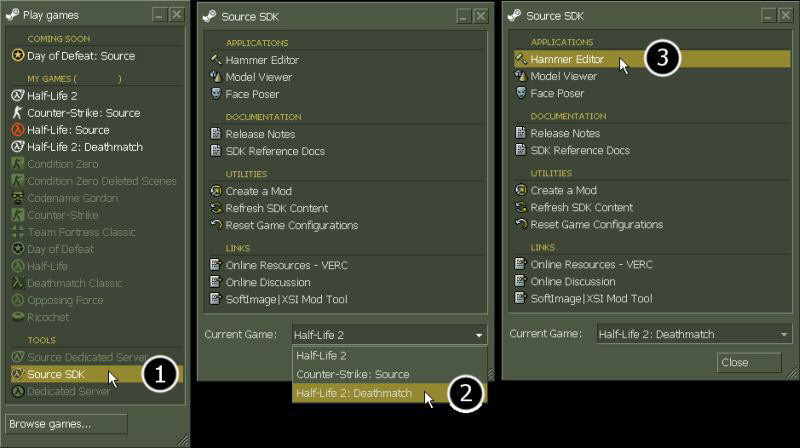This screenshot has width=800, height=448.
Task: Click the Half-Life 2: Deathmatch icon in My Games
Action: (18, 146)
